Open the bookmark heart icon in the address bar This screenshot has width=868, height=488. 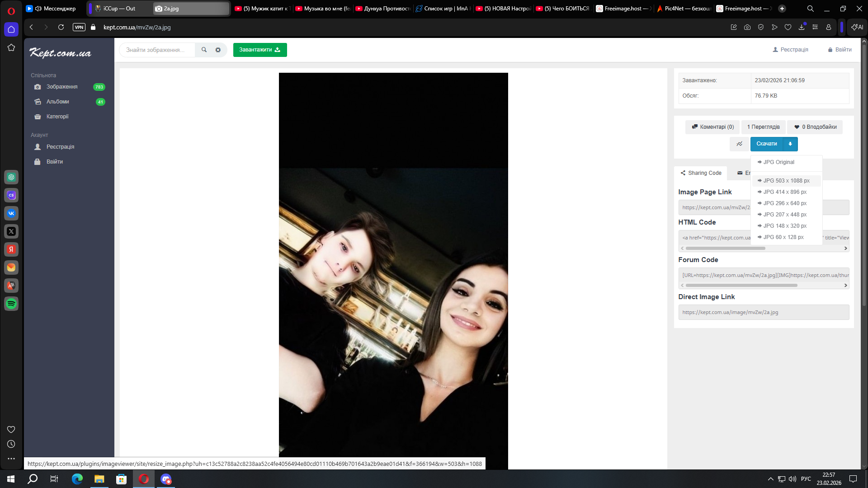788,27
